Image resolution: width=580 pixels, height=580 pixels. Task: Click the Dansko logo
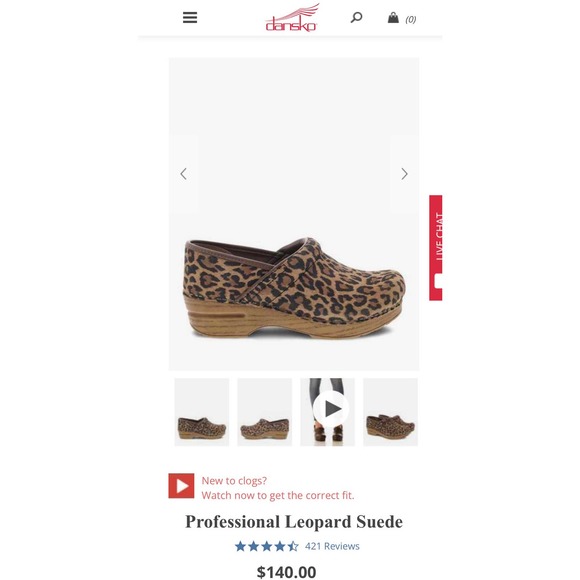(292, 18)
